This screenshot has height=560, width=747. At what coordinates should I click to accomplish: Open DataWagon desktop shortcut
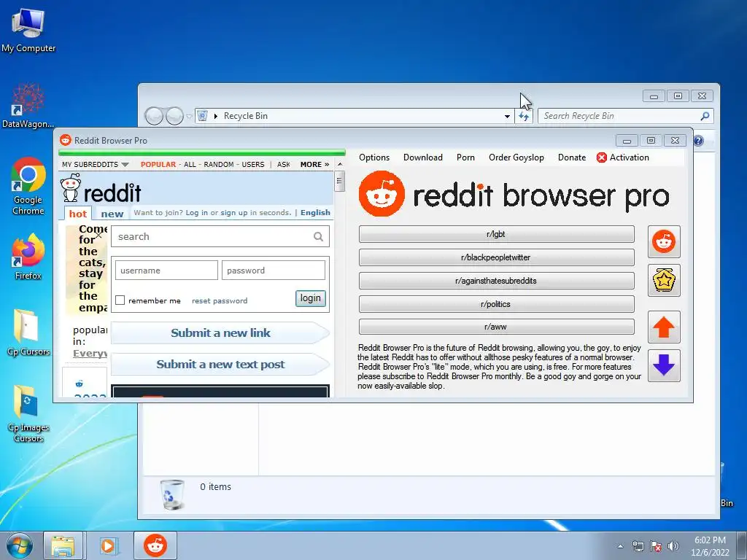point(28,106)
